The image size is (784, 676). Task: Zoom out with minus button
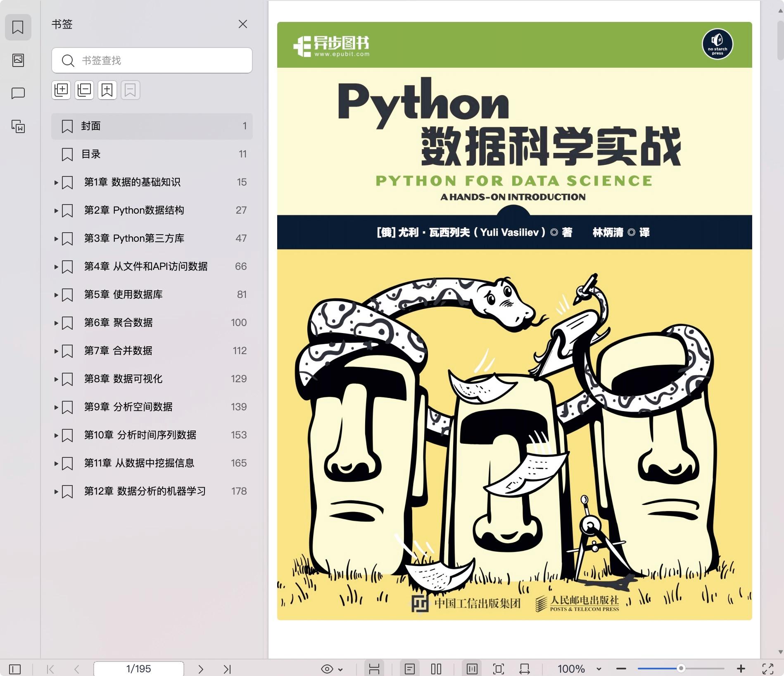pos(621,669)
